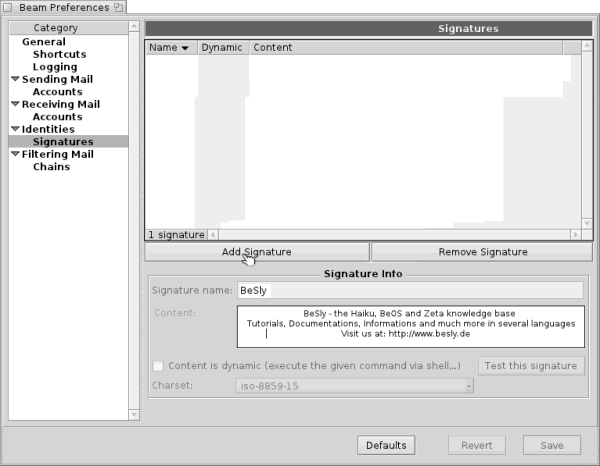Collapse the Sending Mail category
The height and width of the screenshot is (466, 600).
pos(15,79)
